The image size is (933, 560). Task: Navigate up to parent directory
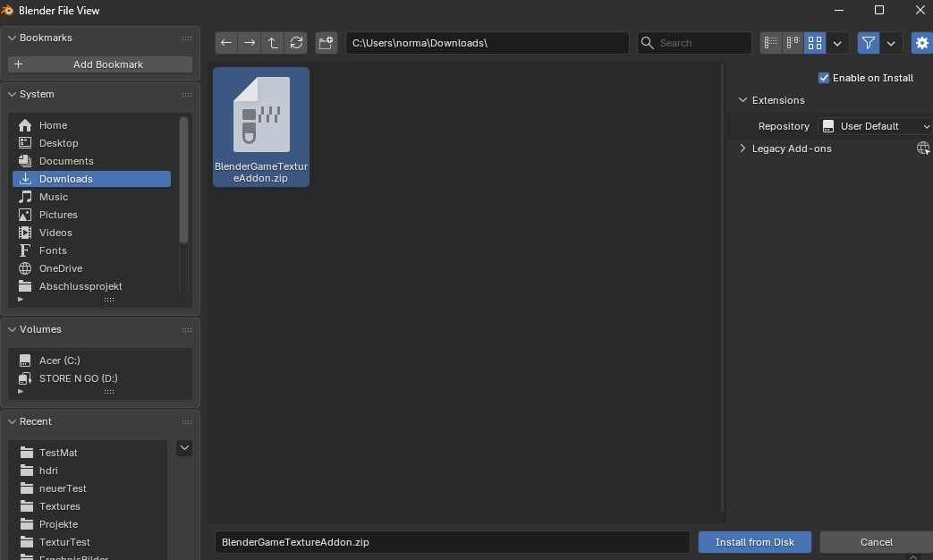[x=273, y=43]
